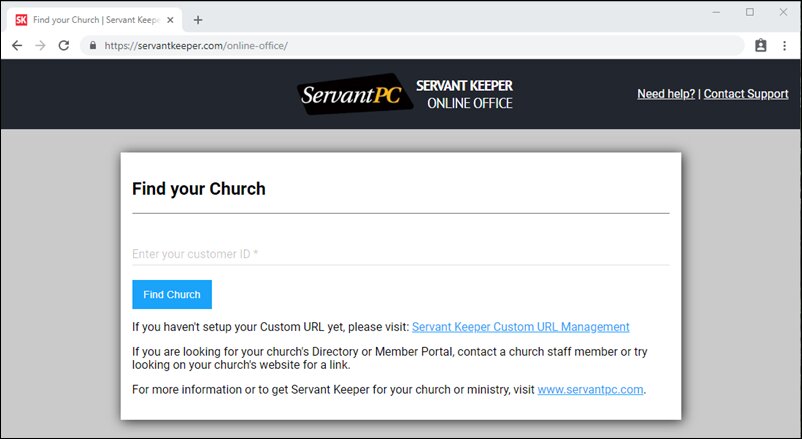Close the Find your Church tab
802x439 pixels.
171,19
